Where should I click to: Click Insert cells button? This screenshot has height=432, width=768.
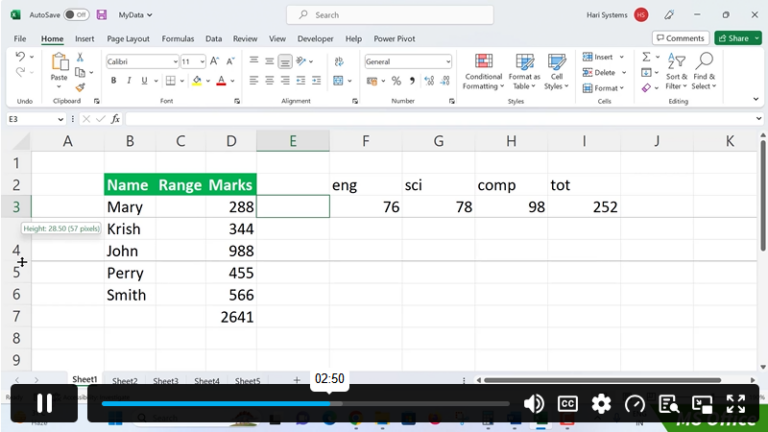598,57
